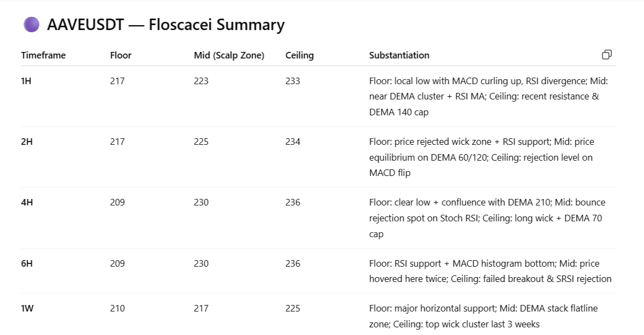Click the Mid (Scalp Zone) column header
This screenshot has height=335, width=644.
pyautogui.click(x=229, y=55)
